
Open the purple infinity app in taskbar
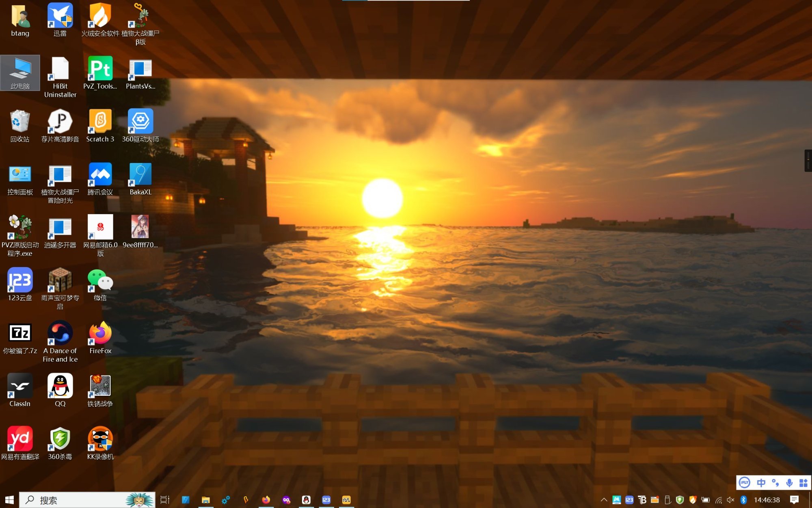click(x=286, y=500)
